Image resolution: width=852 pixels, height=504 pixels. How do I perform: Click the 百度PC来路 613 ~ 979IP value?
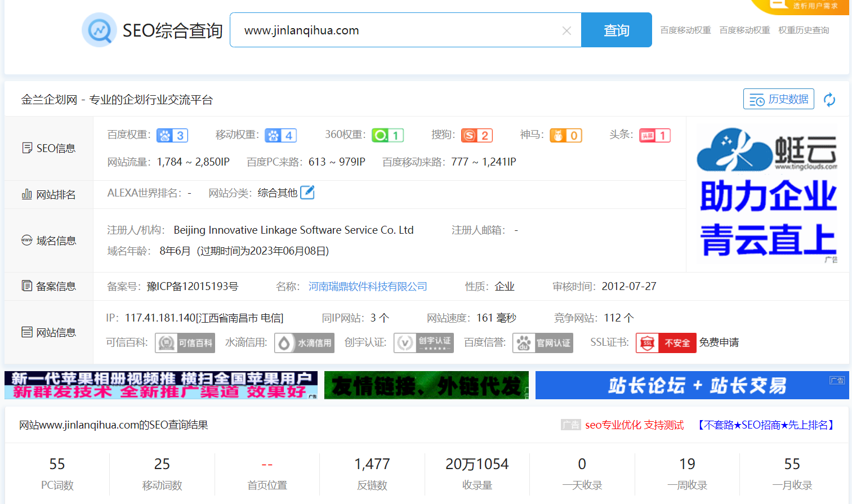pyautogui.click(x=337, y=162)
